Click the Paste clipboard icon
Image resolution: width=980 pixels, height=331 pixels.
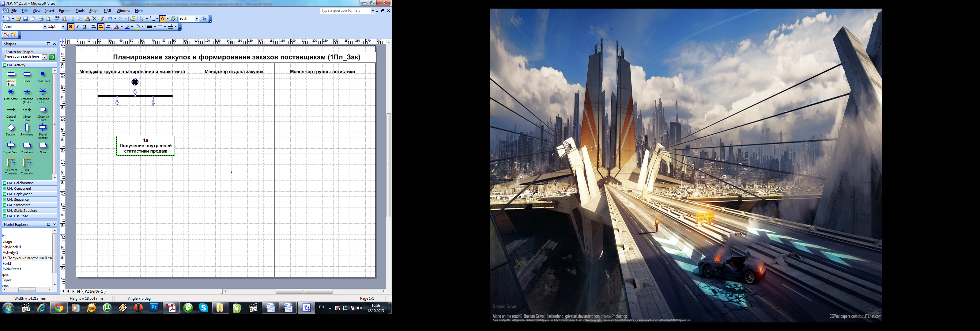coord(87,19)
